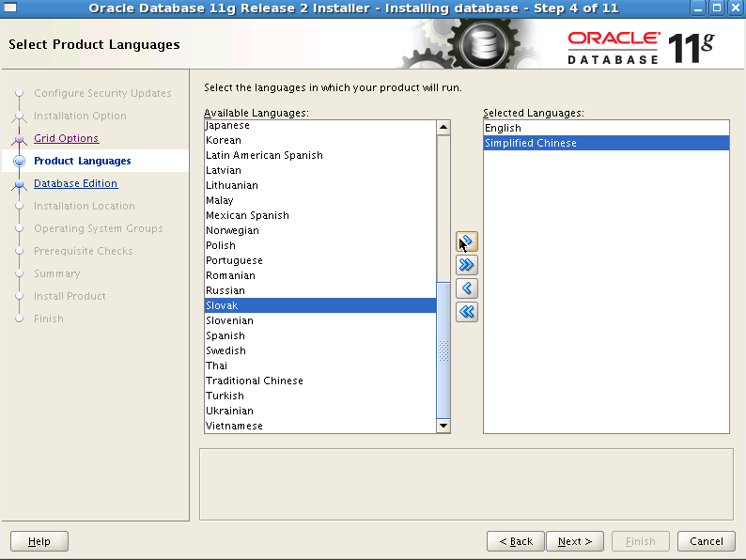Add the selected language with the single right arrow

[467, 242]
